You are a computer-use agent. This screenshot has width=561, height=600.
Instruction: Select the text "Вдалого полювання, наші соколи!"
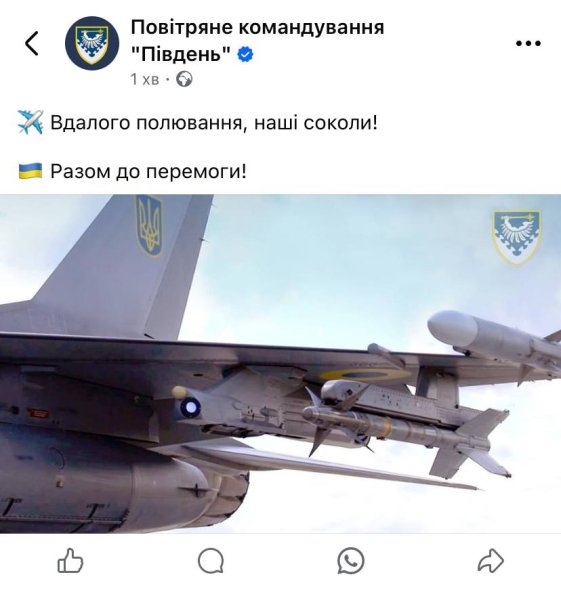click(214, 123)
